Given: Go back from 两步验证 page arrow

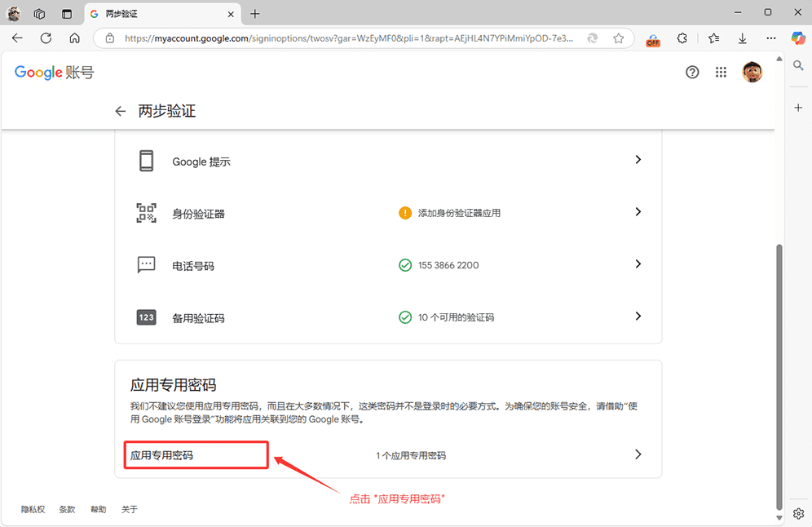Looking at the screenshot, I should (x=120, y=111).
